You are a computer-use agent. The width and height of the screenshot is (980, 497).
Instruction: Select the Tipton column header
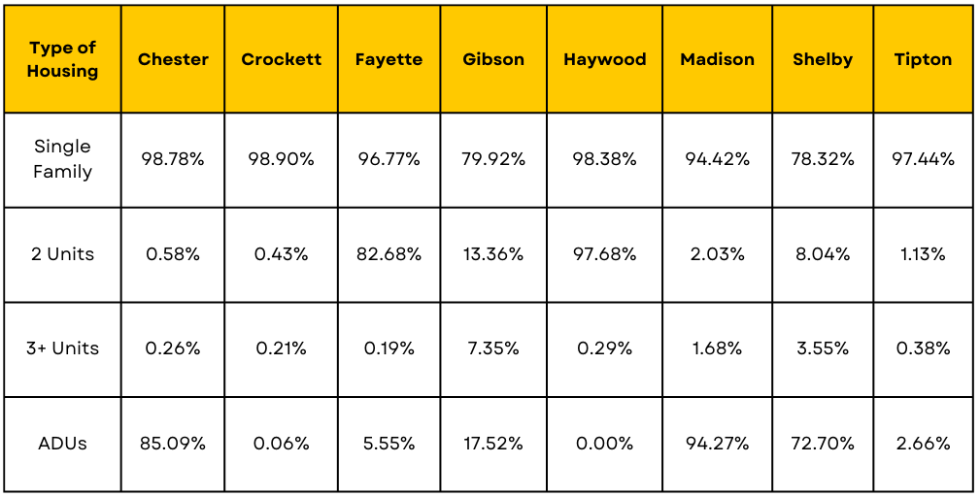click(923, 59)
